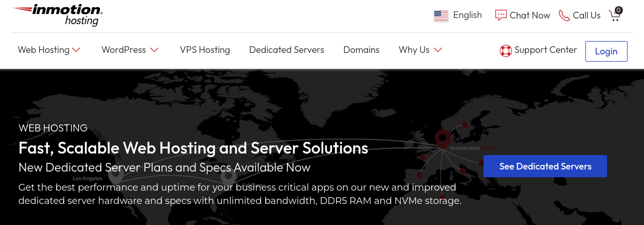Viewport: 644px width, 225px height.
Task: Open the Web Hosting menu
Action: [44, 50]
